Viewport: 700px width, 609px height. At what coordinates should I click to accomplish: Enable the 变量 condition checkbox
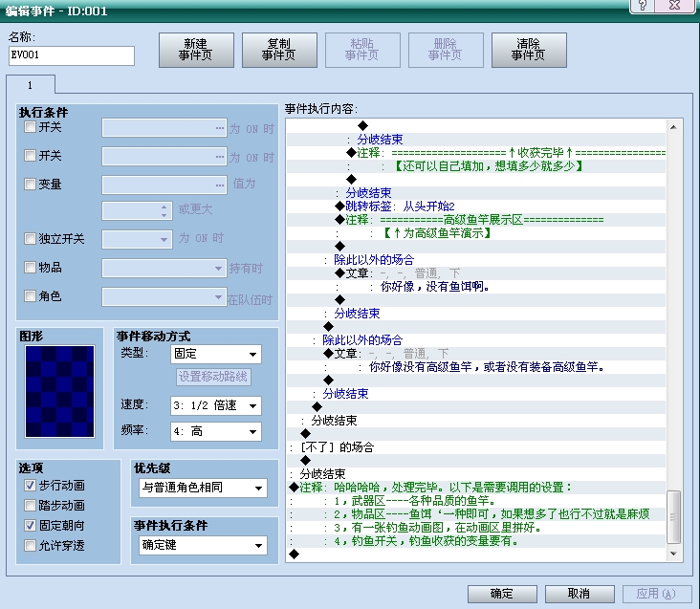(30, 185)
